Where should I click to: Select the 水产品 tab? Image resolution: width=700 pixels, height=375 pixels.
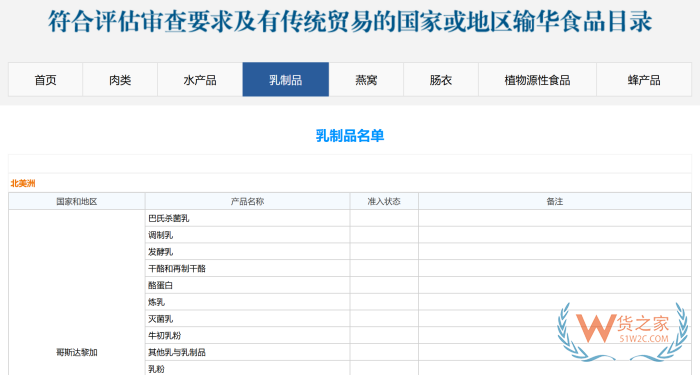coord(200,80)
